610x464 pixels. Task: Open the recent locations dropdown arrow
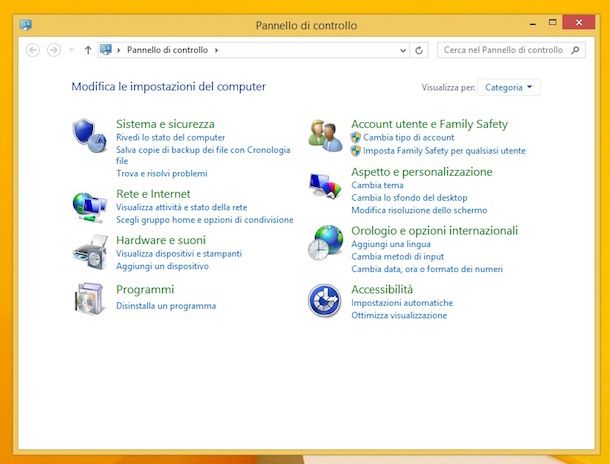coord(72,50)
